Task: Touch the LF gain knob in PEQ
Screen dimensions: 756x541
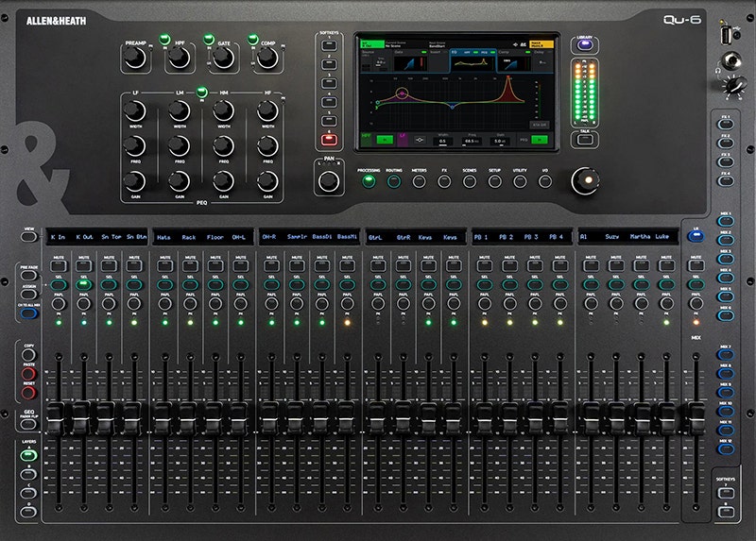Action: [x=134, y=181]
